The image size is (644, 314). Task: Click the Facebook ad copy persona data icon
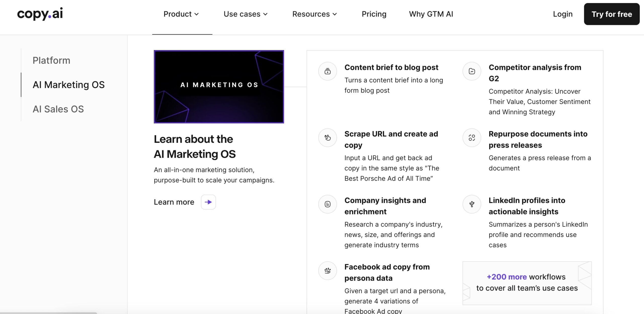(x=328, y=270)
